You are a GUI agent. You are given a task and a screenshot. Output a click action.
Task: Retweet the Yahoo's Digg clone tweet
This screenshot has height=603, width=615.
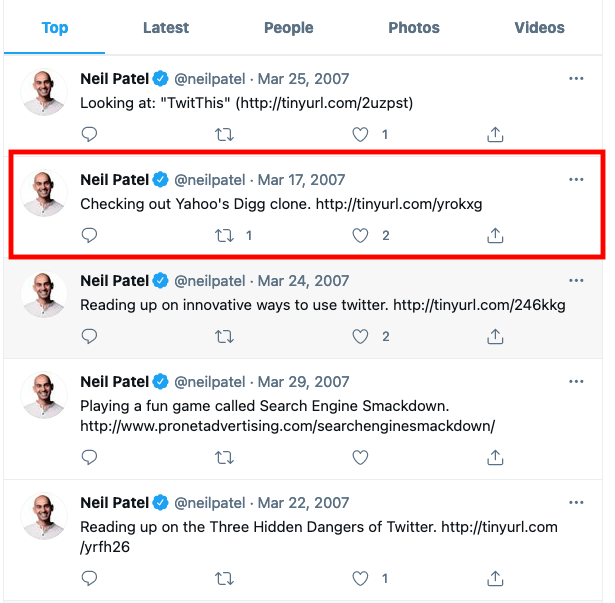click(x=224, y=235)
